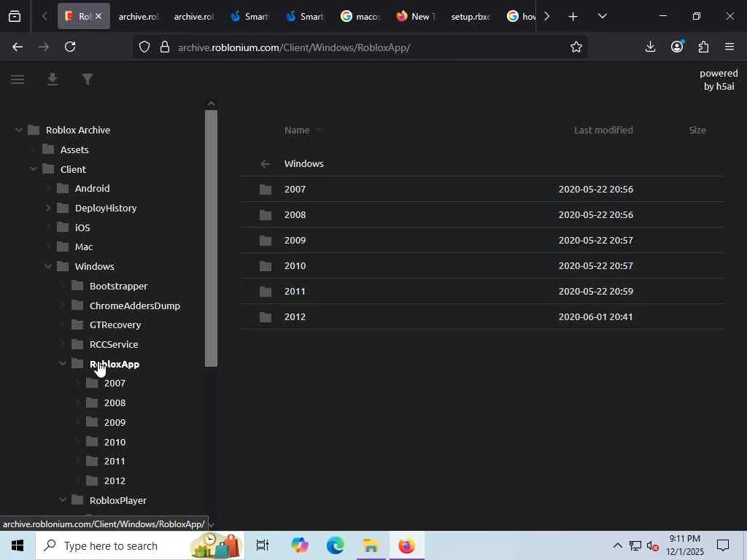Expand the DeployHistory tree node
The height and width of the screenshot is (560, 747).
[x=48, y=208]
